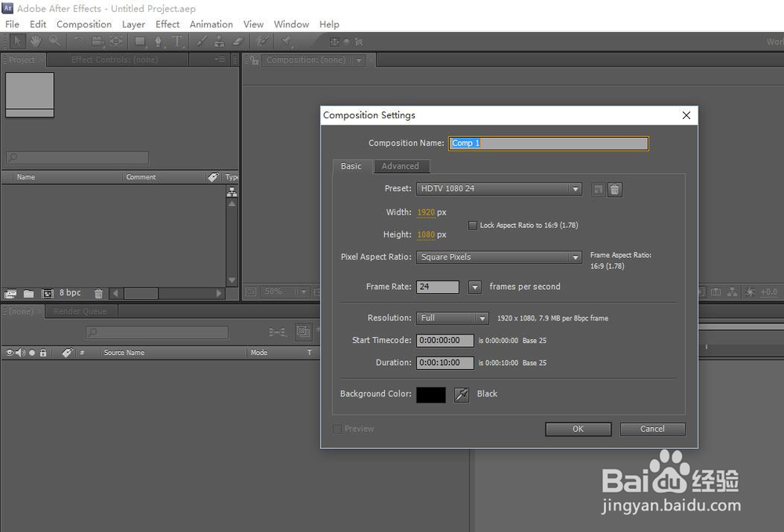Click the delete preset trash icon
This screenshot has height=532, width=784.
[x=615, y=190]
